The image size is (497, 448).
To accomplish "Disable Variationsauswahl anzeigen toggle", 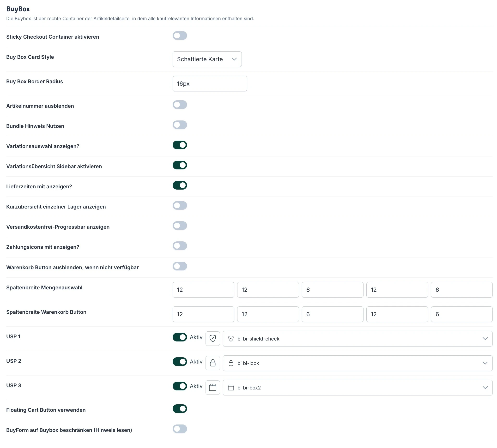I will point(180,145).
